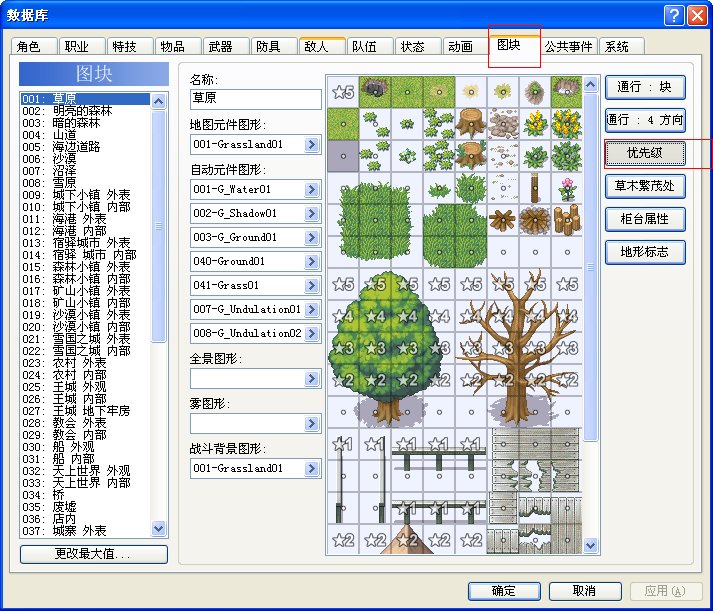Click the 地形标志 button
713x611 pixels.
tap(645, 252)
